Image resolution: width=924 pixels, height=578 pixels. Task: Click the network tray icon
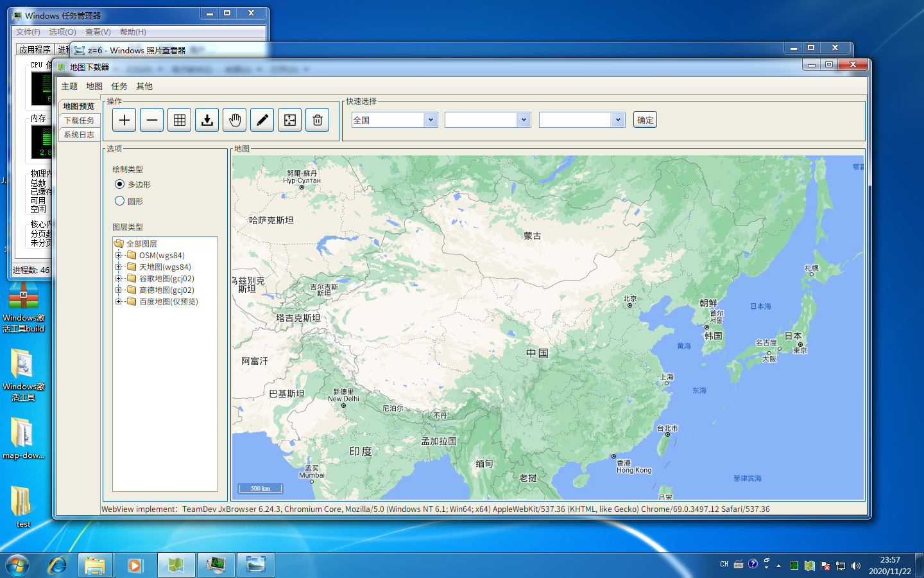pos(841,566)
